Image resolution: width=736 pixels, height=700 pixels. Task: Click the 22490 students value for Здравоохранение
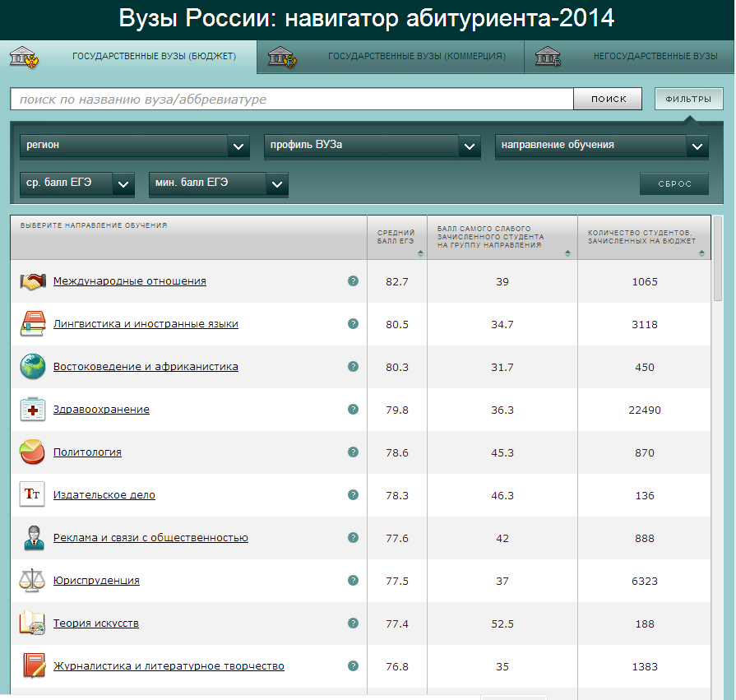(x=645, y=410)
